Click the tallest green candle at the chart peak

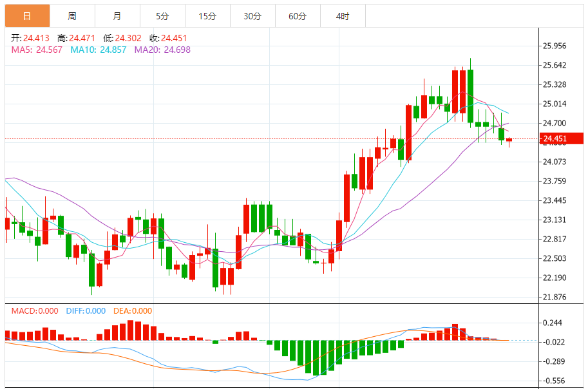pos(470,96)
